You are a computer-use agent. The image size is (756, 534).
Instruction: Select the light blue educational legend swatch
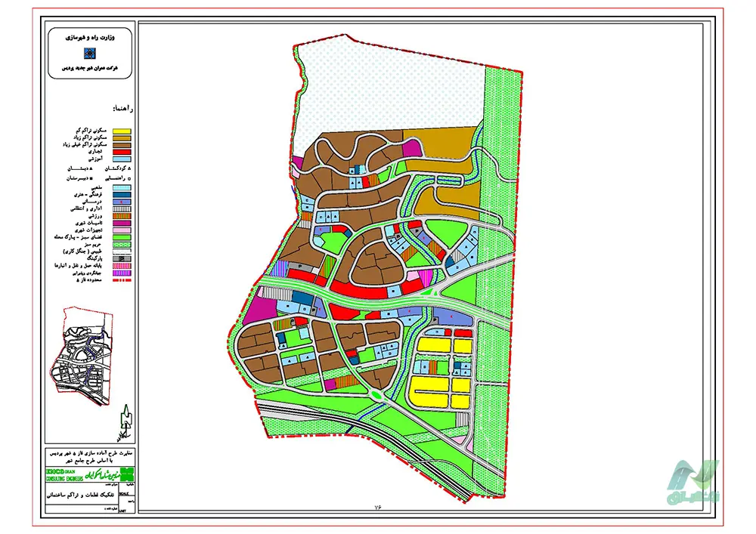point(121,158)
